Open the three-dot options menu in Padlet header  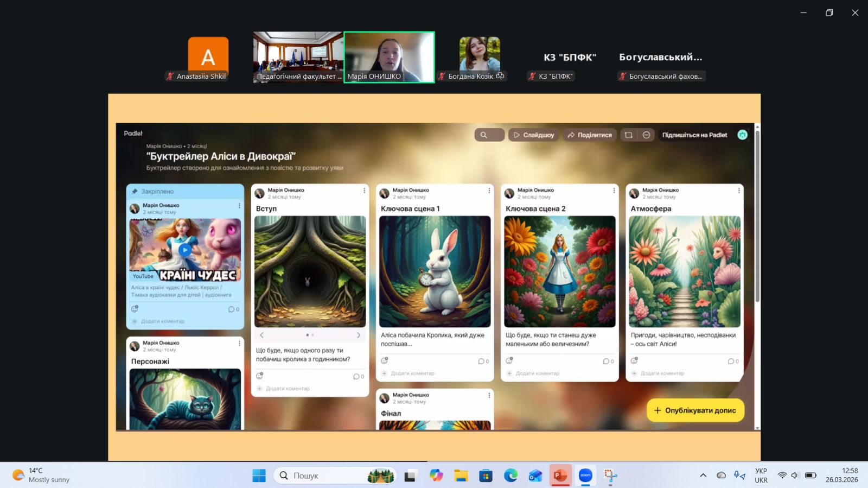[x=646, y=135]
